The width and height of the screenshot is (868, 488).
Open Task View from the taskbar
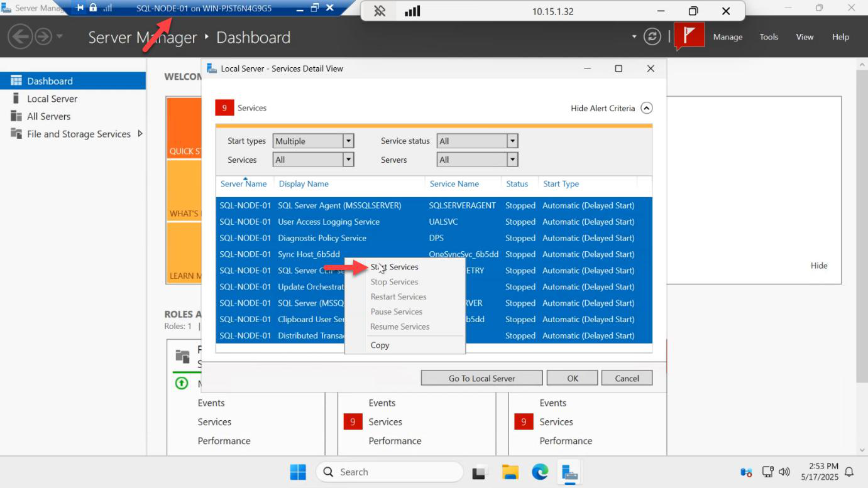tap(480, 472)
